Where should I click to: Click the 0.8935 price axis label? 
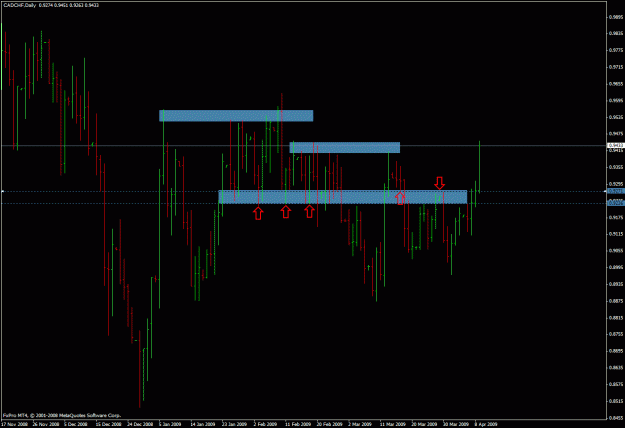tap(616, 284)
